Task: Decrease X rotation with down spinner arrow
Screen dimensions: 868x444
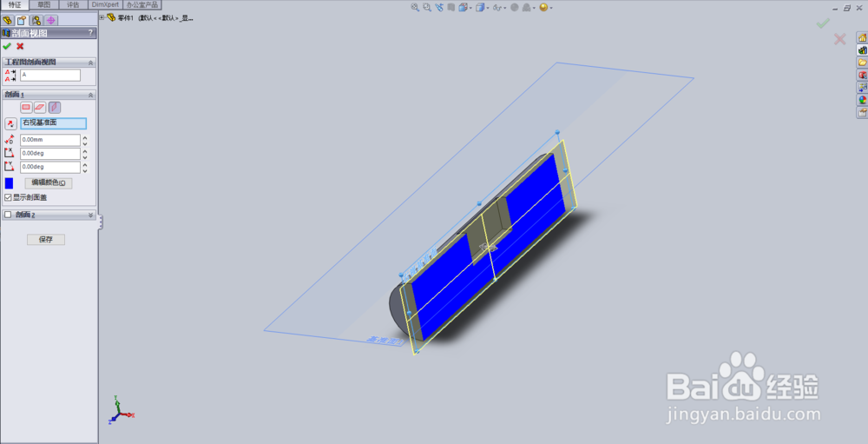Action: (85, 157)
